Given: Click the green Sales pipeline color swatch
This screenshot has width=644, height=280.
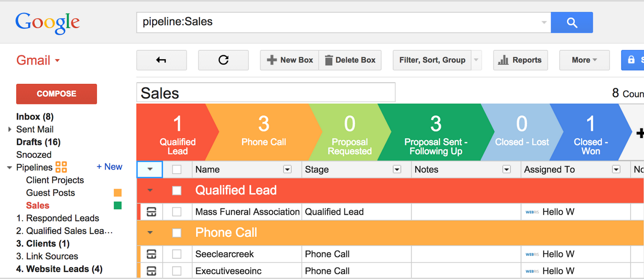Looking at the screenshot, I should pos(118,206).
